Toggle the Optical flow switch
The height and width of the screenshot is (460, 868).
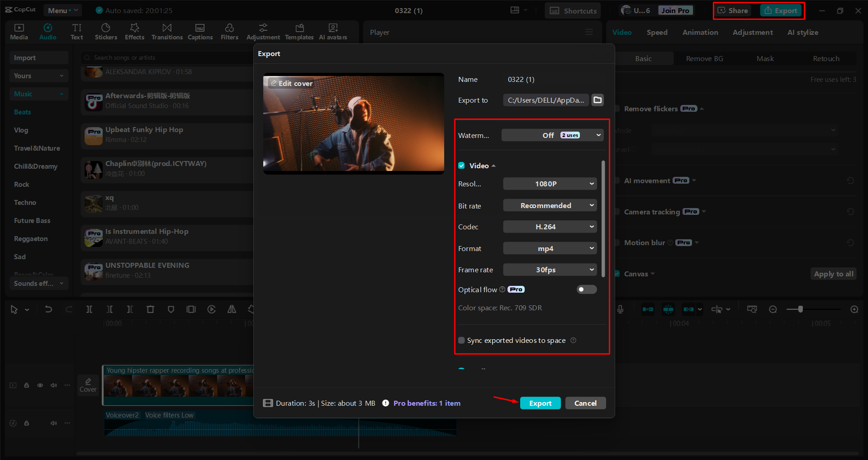[x=586, y=289]
